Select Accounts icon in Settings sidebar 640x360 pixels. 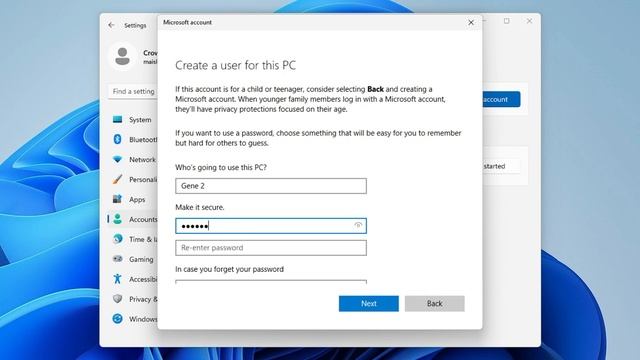[x=118, y=219]
